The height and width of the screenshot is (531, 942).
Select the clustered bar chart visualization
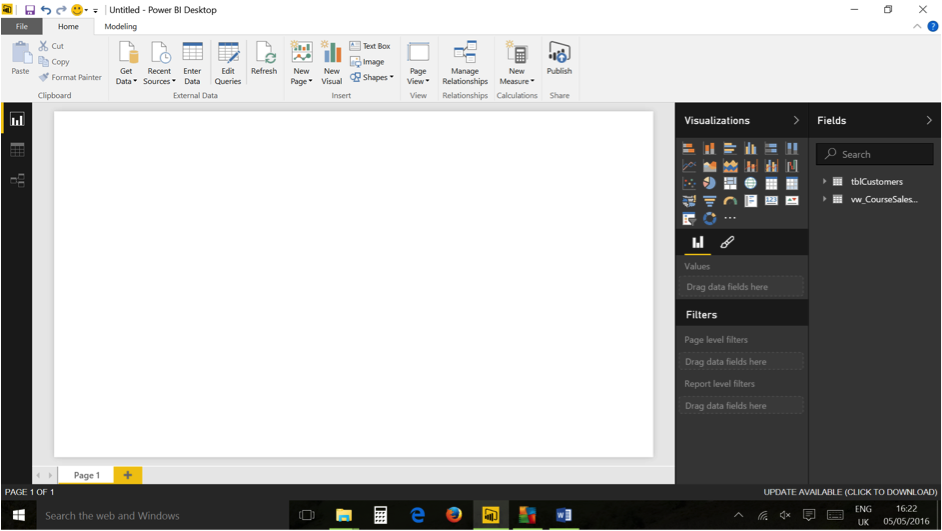point(730,148)
